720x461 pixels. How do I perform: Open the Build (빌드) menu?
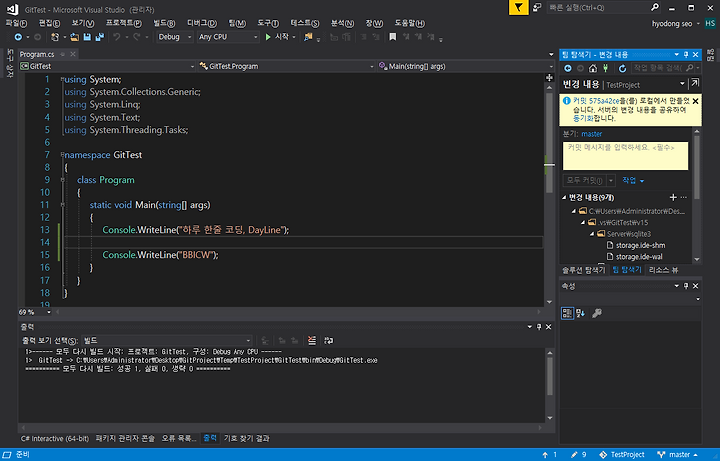coord(164,23)
